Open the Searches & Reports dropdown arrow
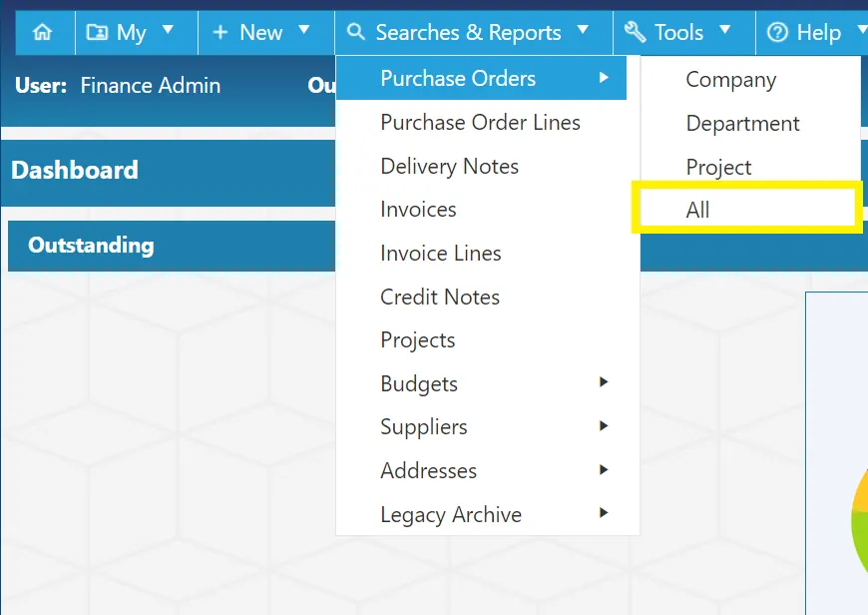Screen dimensions: 868x615 pos(583,29)
